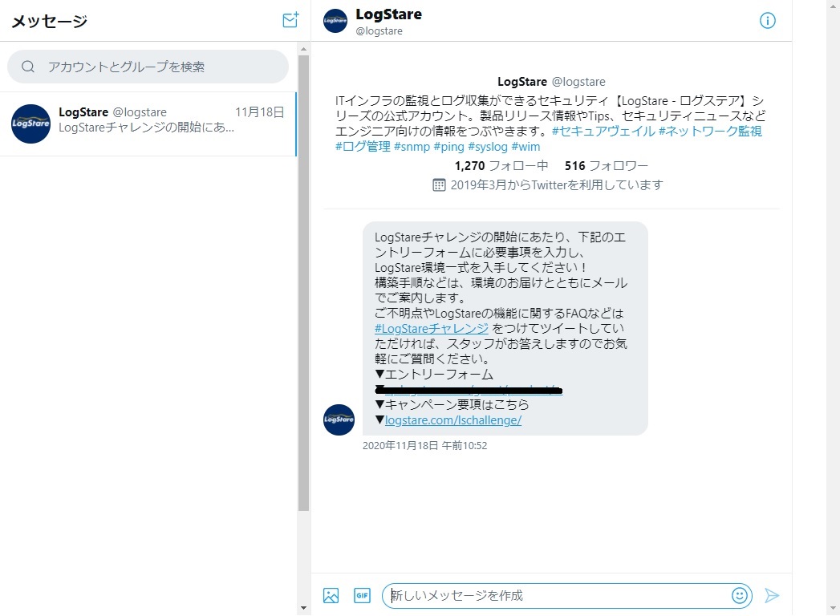Click the @logstare handle under the header name

379,31
